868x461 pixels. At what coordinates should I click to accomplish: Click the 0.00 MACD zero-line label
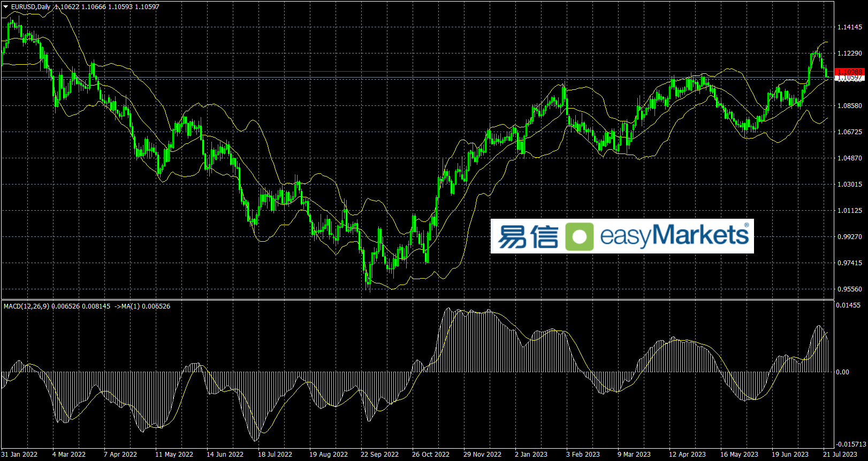point(842,372)
